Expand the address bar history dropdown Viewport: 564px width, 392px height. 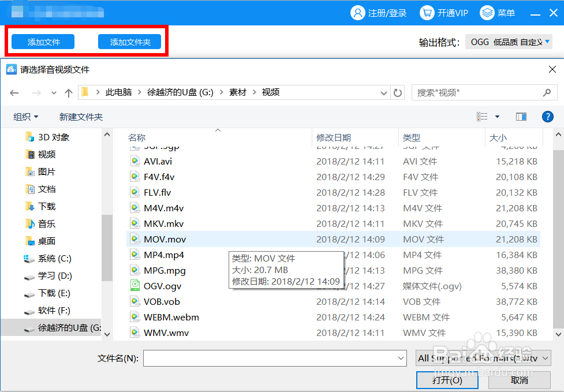pos(383,93)
